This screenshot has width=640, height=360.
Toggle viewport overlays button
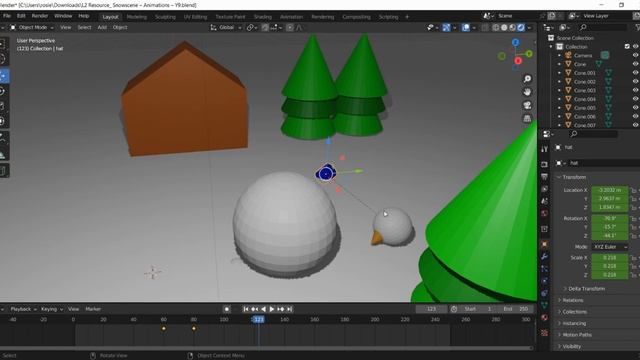[x=466, y=27]
